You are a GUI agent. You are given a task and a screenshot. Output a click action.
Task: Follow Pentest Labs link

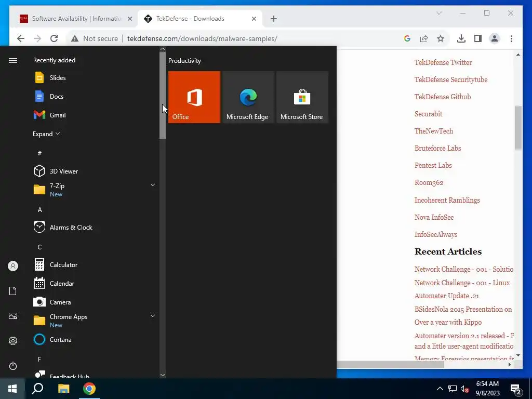tap(433, 166)
